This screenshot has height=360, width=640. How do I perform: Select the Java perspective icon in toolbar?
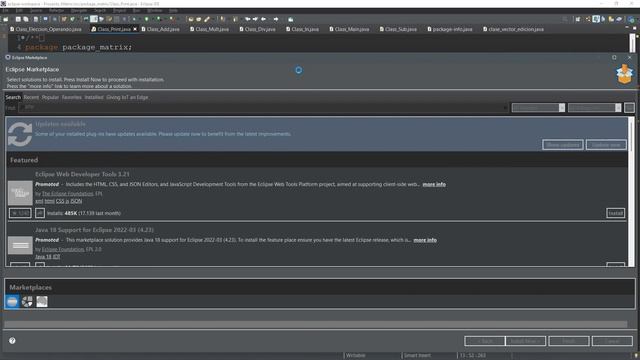click(x=597, y=19)
